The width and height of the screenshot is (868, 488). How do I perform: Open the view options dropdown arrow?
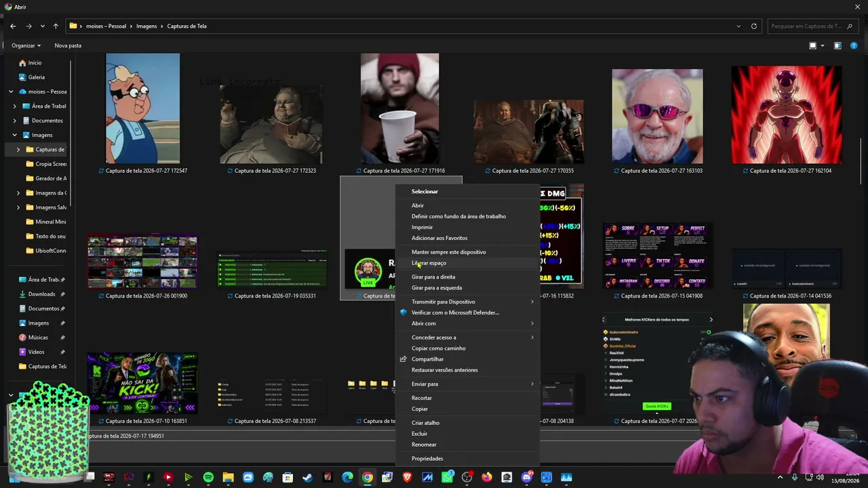[823, 45]
